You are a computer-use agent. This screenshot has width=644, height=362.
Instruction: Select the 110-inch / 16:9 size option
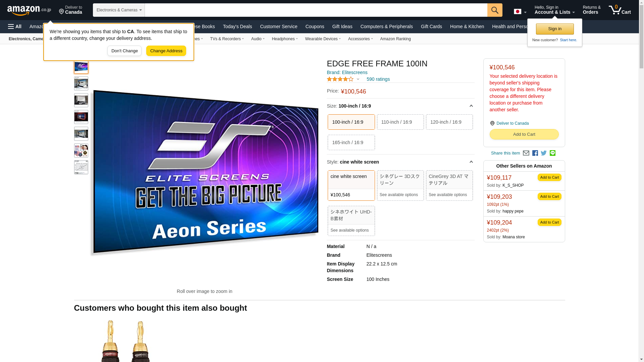(x=400, y=122)
